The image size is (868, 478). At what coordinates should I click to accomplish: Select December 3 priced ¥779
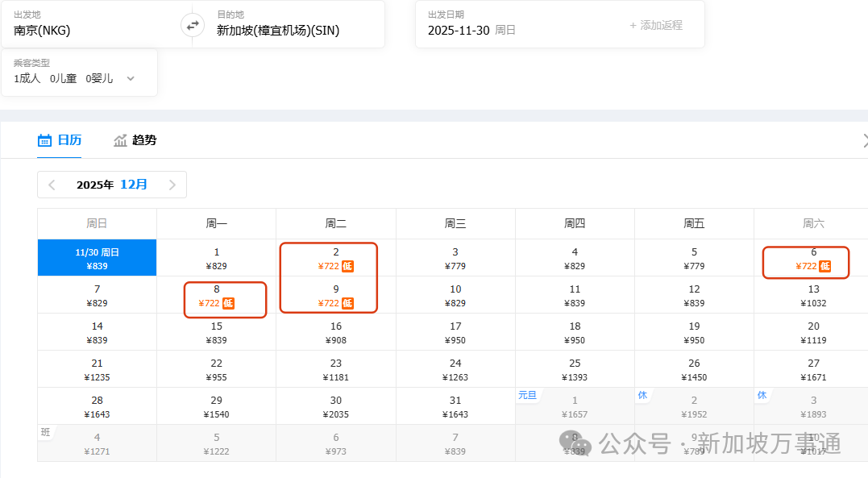pyautogui.click(x=455, y=258)
